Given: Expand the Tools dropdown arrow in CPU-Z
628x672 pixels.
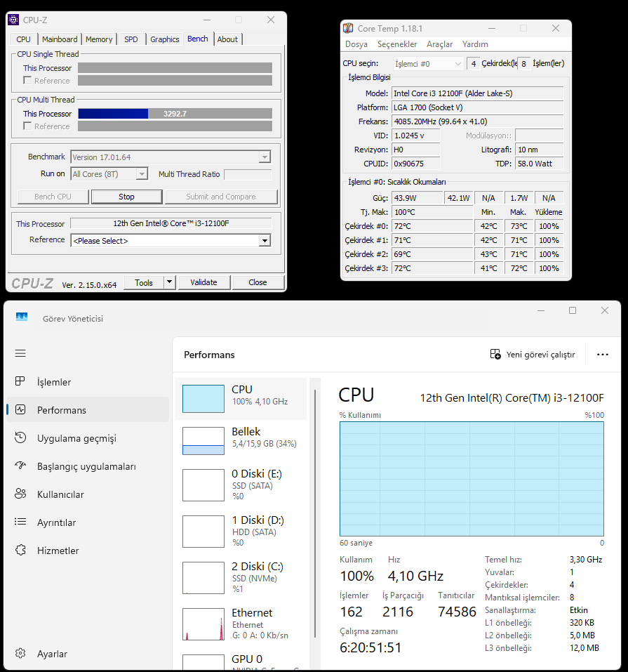Looking at the screenshot, I should tap(170, 282).
